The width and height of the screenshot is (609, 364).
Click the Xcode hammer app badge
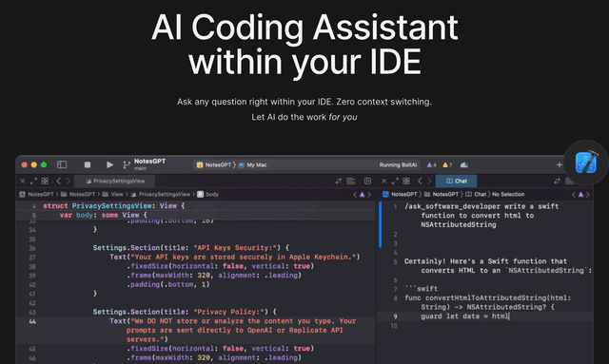[586, 163]
